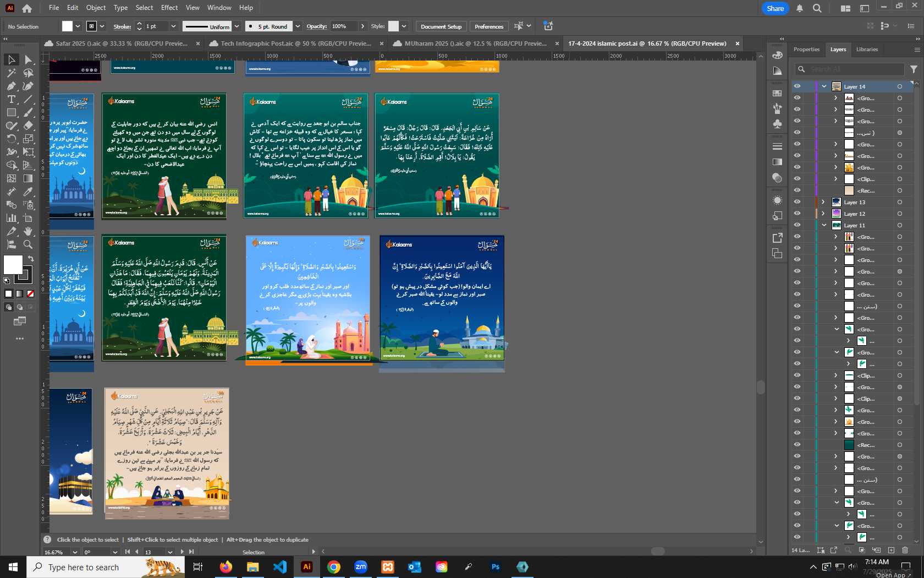The image size is (924, 578).
Task: Open stroke weight dropdown
Action: coord(173,26)
